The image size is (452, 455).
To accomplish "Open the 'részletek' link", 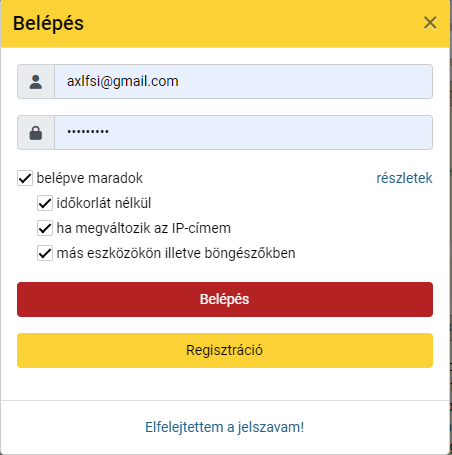I will 404,178.
